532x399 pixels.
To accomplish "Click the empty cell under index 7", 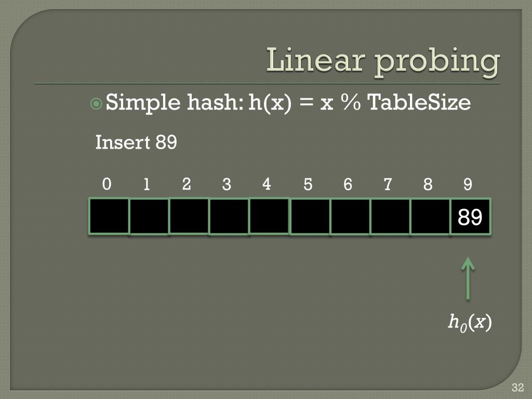I will coord(390,217).
